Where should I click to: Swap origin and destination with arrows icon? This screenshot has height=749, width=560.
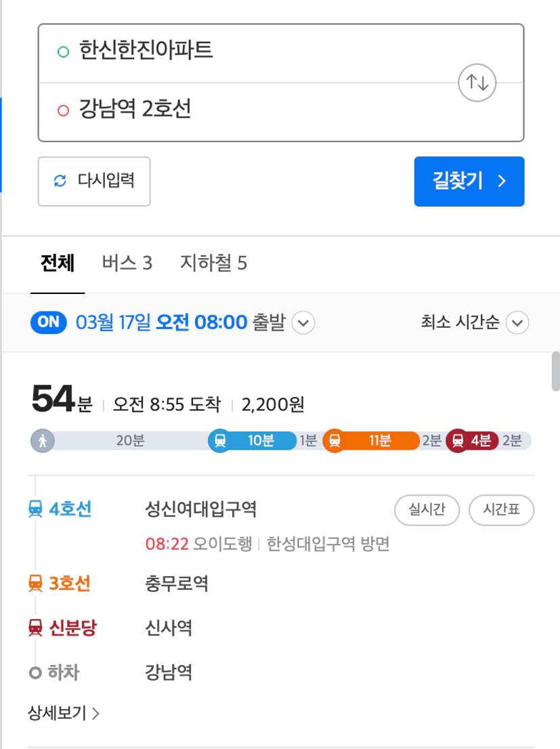[477, 83]
